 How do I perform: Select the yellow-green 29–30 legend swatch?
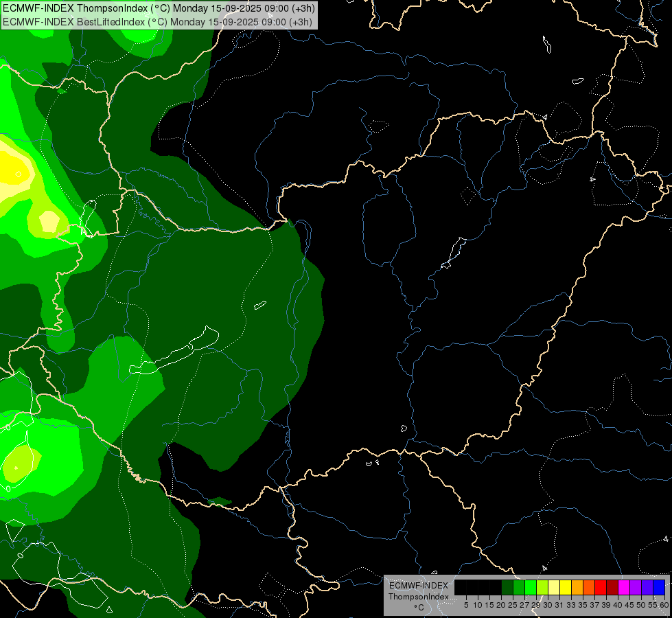pyautogui.click(x=542, y=587)
